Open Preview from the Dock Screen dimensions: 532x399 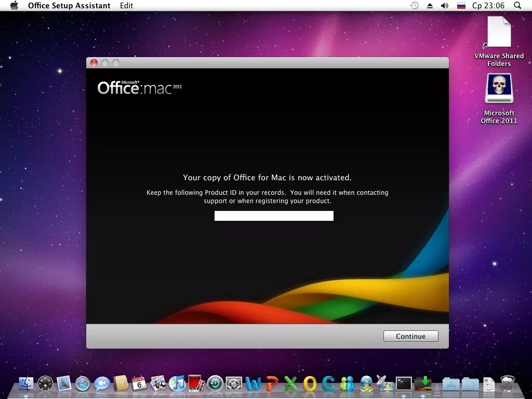coord(158,384)
